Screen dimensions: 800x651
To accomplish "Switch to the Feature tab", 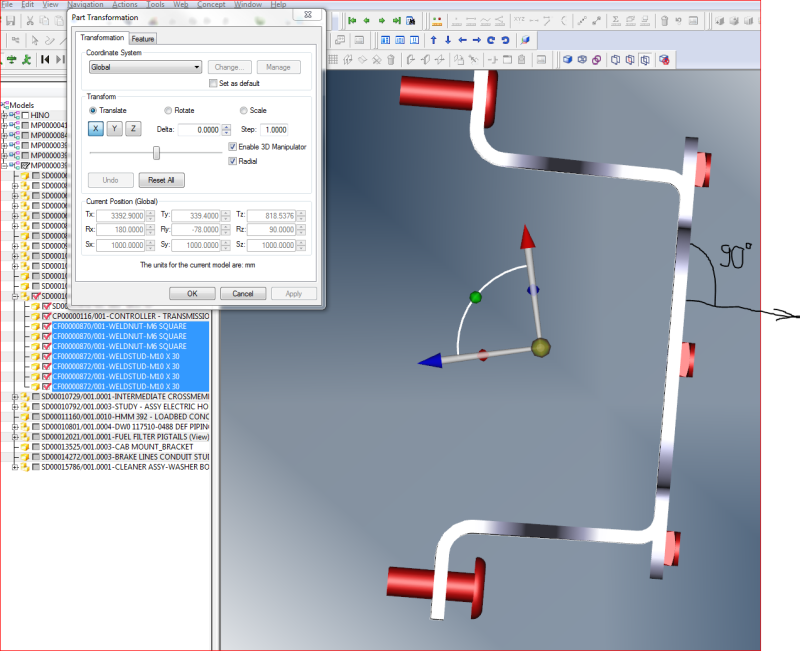I will click(142, 39).
